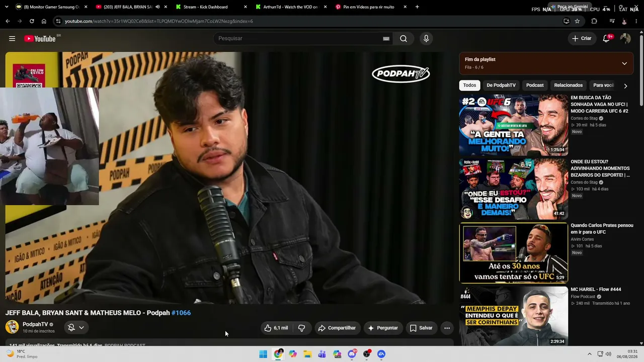Screen dimensions: 644x362
Task: Open 'MC HARIEL - Flow #444' title
Action: pyautogui.click(x=596, y=290)
